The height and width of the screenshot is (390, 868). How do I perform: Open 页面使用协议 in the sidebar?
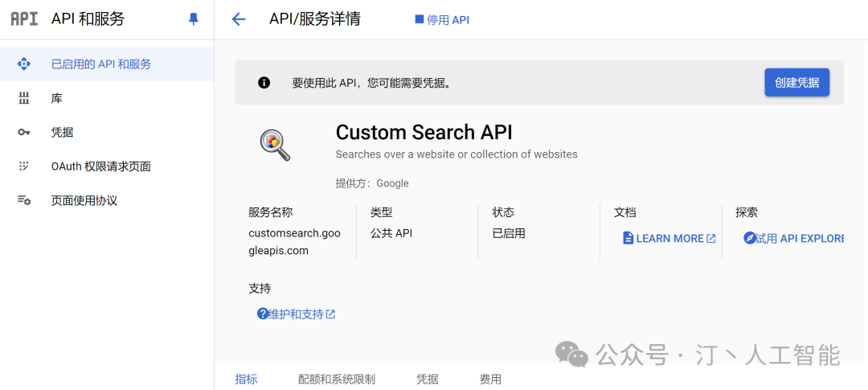[107, 200]
